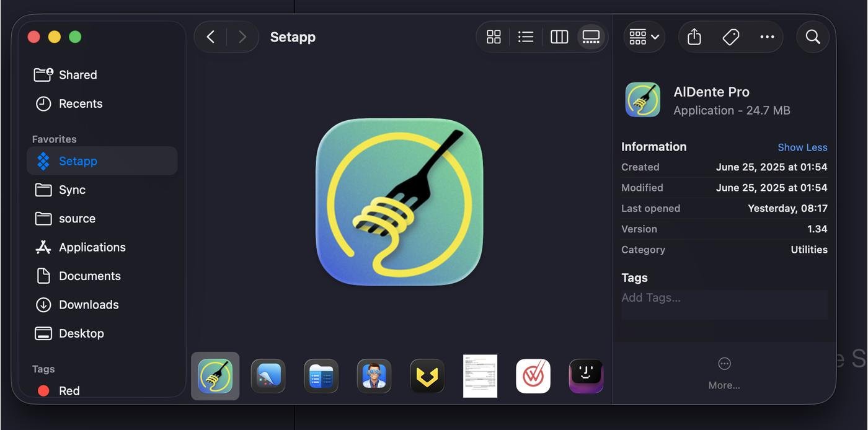Click the Applications 'A' icon

pyautogui.click(x=43, y=247)
